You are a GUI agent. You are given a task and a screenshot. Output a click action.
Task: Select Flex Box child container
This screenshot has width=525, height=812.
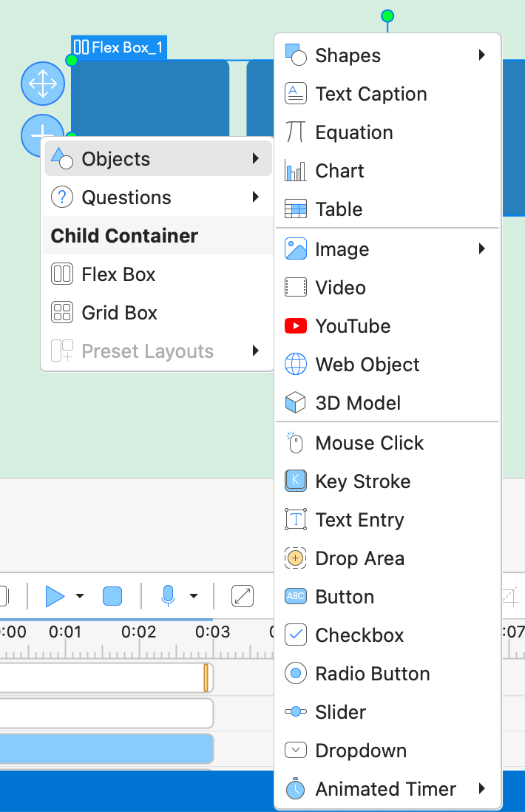[x=118, y=274]
